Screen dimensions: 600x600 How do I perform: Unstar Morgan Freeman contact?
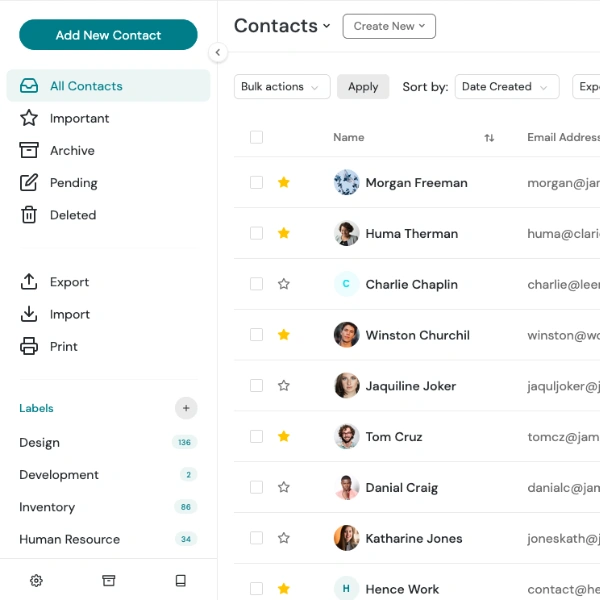click(284, 182)
